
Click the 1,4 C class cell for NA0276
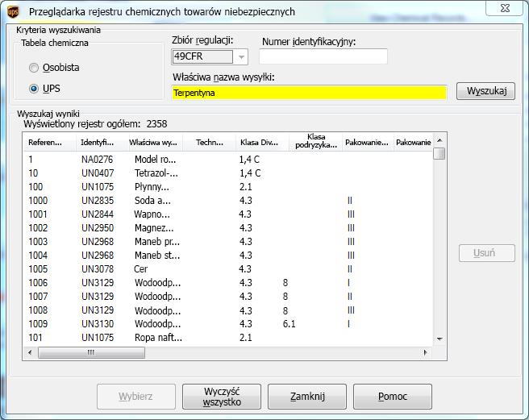click(x=250, y=160)
